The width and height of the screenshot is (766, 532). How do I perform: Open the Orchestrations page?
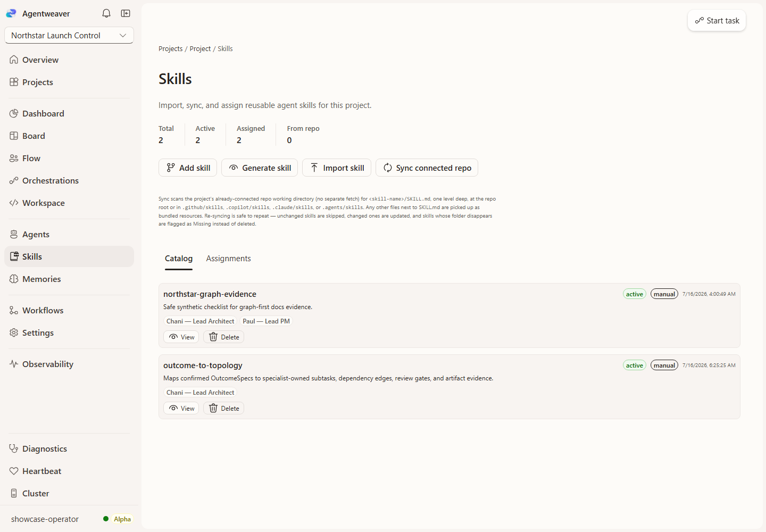pos(69,180)
